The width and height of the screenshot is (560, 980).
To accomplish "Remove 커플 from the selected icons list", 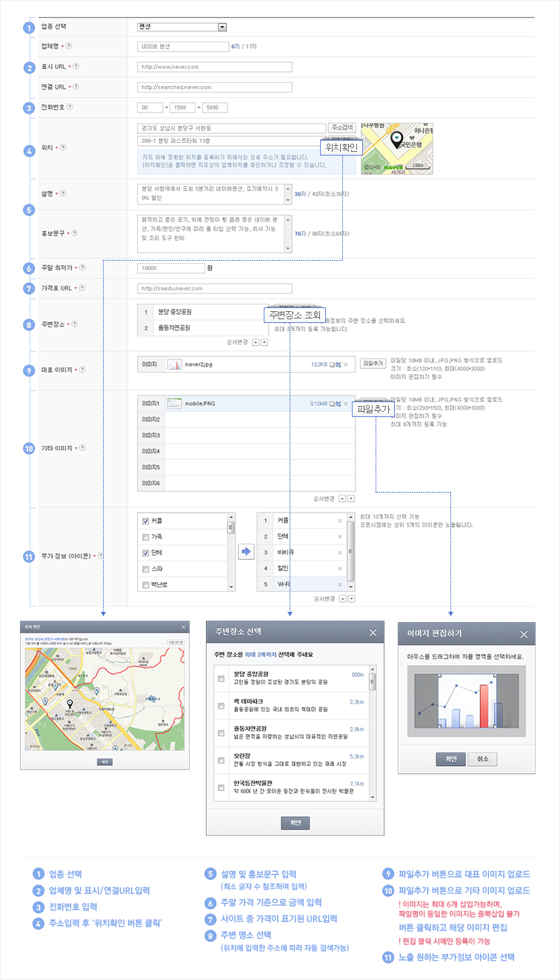I will (x=340, y=521).
